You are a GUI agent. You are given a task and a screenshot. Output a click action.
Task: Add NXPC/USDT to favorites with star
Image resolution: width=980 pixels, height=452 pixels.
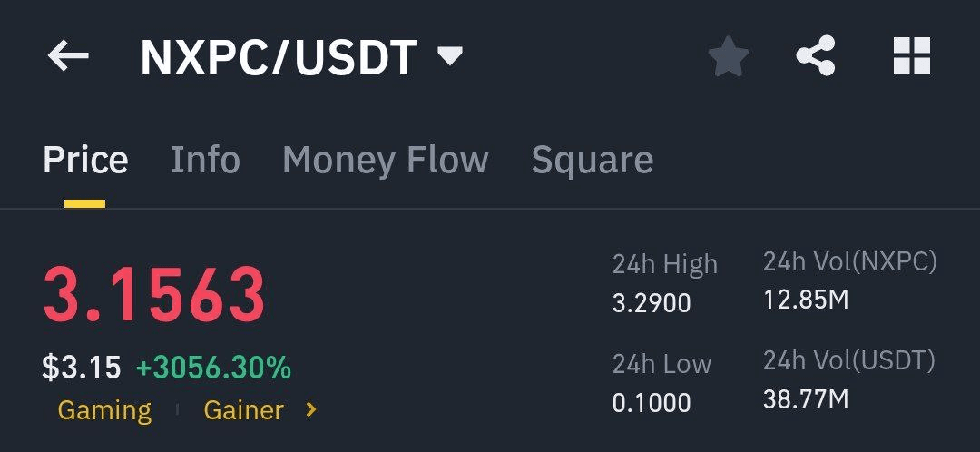(728, 56)
